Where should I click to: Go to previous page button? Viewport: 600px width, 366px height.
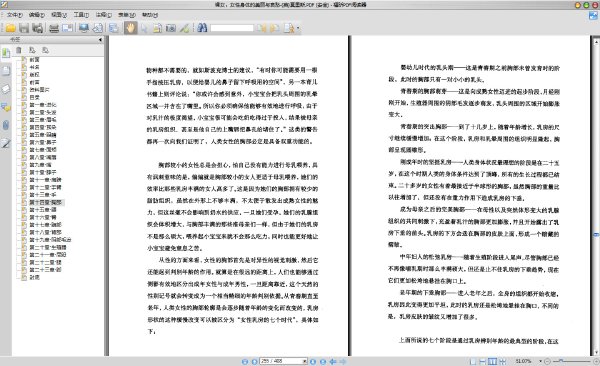click(254, 361)
